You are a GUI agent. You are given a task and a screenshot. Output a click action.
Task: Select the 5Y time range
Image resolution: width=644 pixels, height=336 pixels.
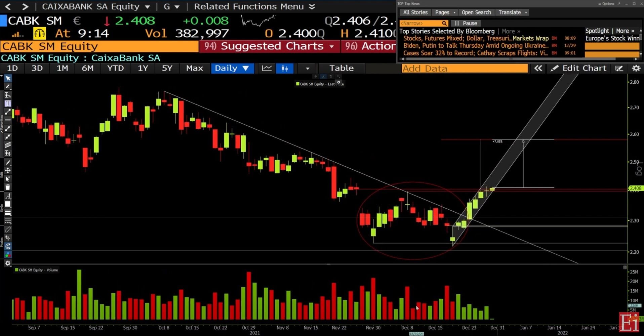coord(167,68)
